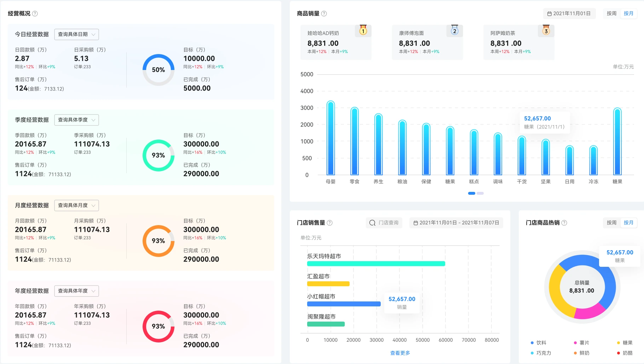Image resolution: width=644 pixels, height=364 pixels.
Task: Click the rank 1 medal on 娃哈哈AD钙奶
Action: pyautogui.click(x=363, y=30)
